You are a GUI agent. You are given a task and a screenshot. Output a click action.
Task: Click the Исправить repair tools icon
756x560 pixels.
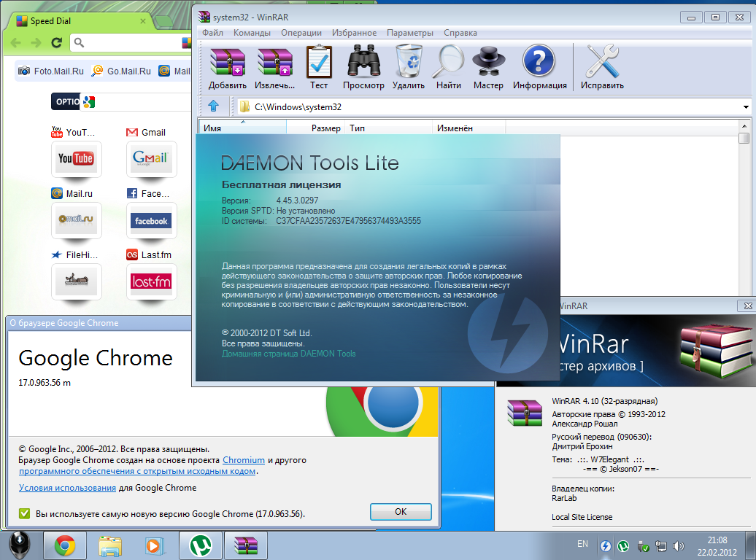click(602, 67)
